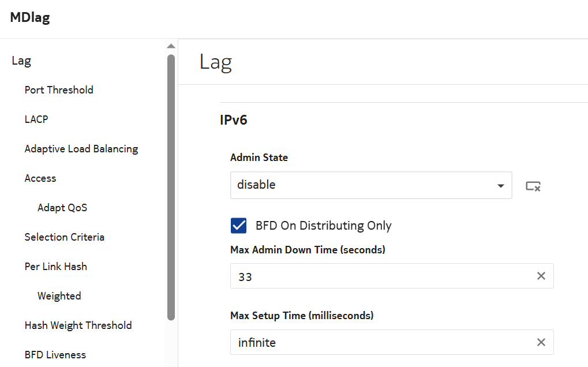Select Adaptive Load Balancing in sidebar
588x367 pixels.
click(x=81, y=149)
